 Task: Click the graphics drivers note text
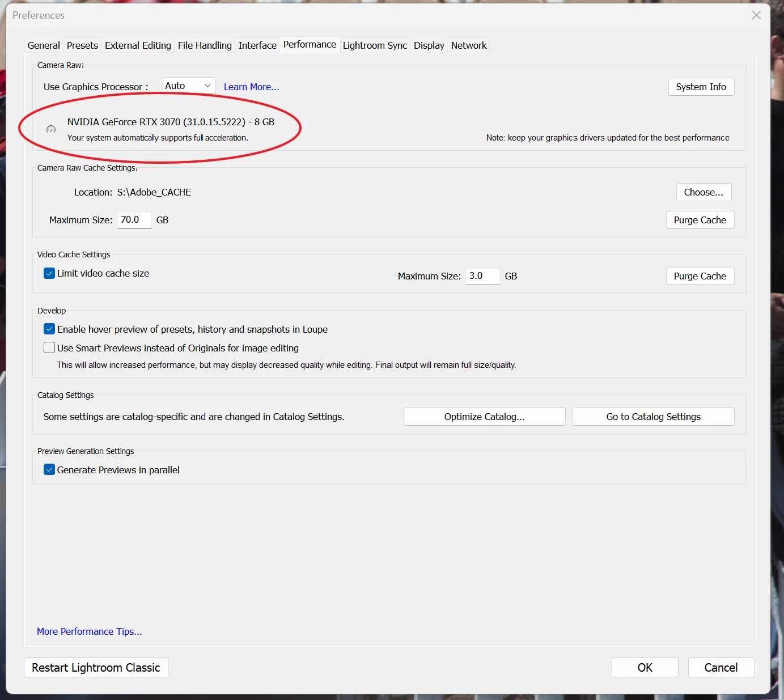coord(608,138)
